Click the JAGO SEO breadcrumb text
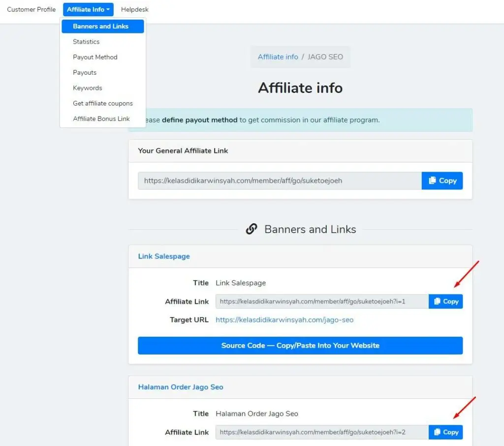504x446 pixels. point(325,57)
